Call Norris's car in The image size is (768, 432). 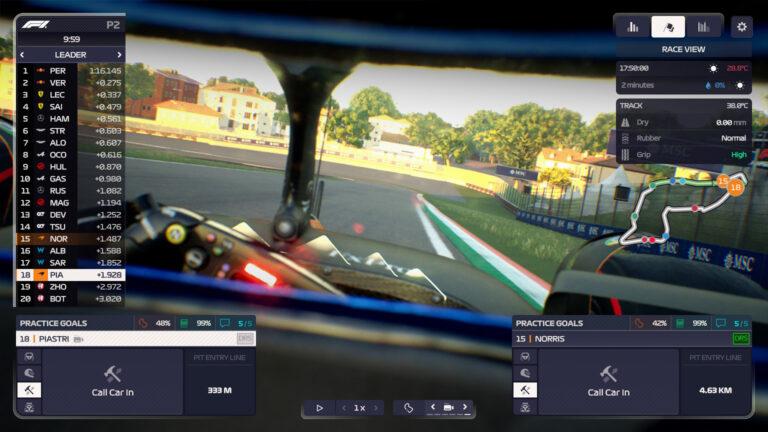[608, 382]
